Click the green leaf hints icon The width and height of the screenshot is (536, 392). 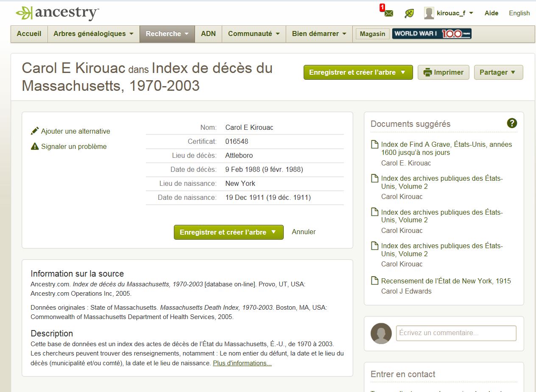(x=409, y=13)
